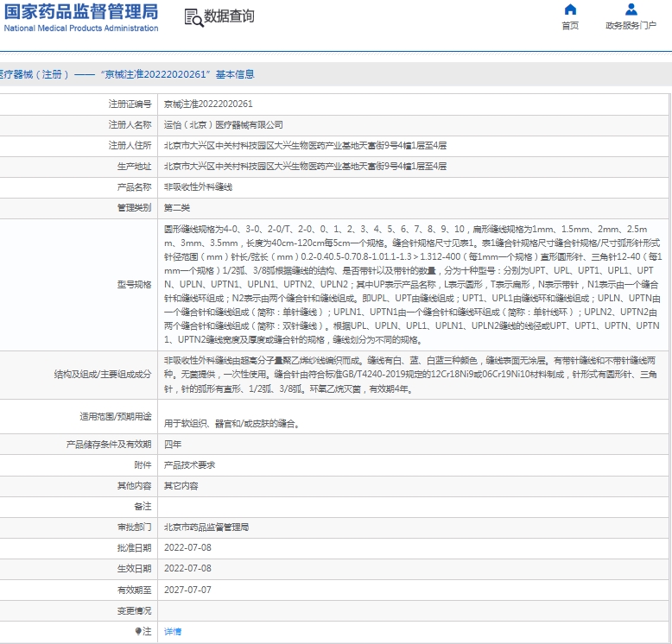Click the 生产地址 label cell

pos(77,166)
